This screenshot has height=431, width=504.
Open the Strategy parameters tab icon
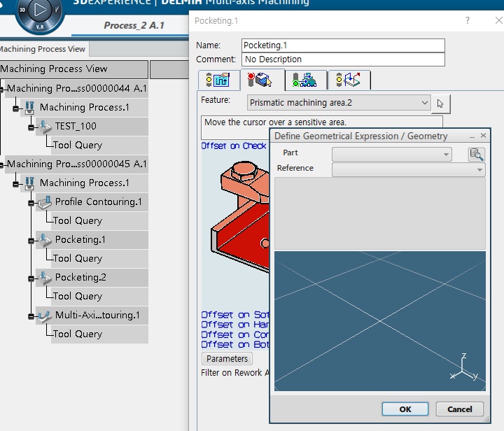pyautogui.click(x=218, y=80)
